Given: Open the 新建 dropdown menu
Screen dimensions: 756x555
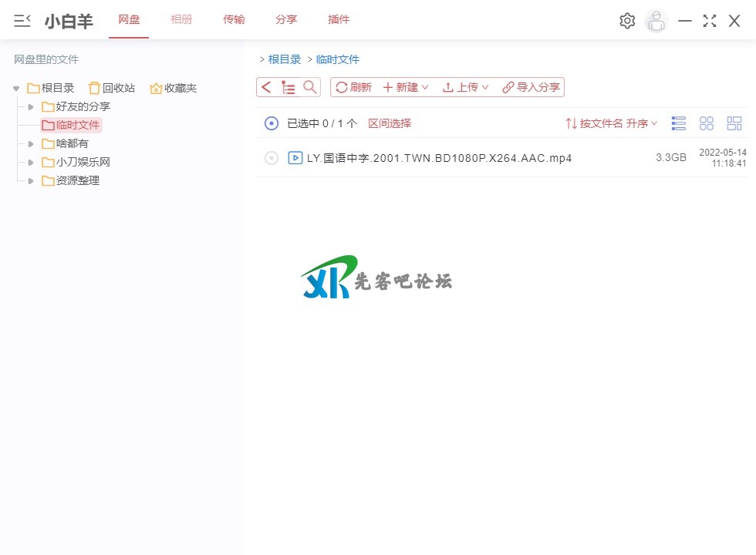Looking at the screenshot, I should (406, 87).
